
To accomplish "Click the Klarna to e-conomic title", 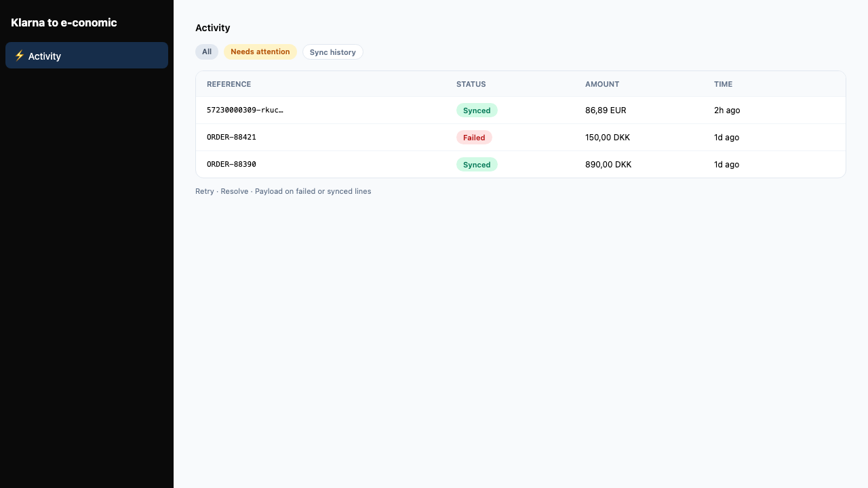I will [64, 22].
